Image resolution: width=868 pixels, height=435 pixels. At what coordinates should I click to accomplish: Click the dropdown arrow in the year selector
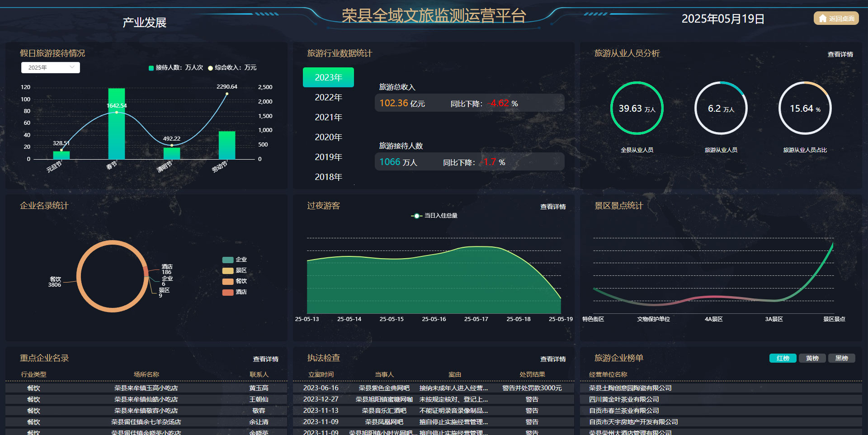coord(73,67)
